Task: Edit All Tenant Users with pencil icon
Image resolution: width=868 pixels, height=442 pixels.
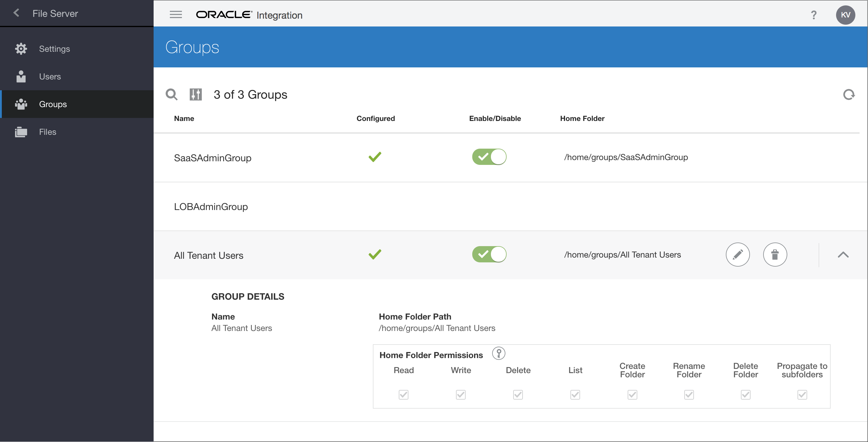Action: [737, 255]
